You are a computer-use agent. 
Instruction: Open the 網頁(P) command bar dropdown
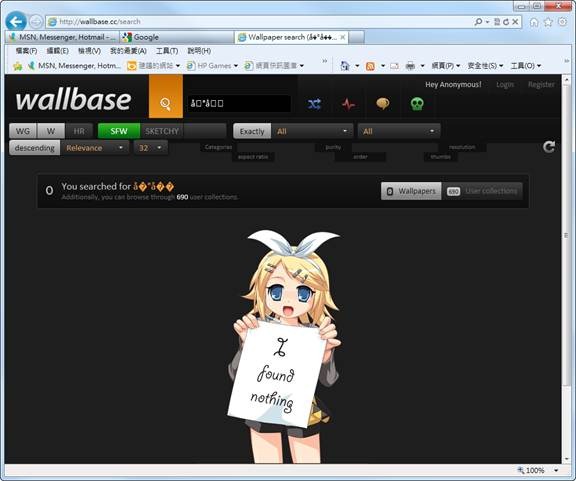446,66
